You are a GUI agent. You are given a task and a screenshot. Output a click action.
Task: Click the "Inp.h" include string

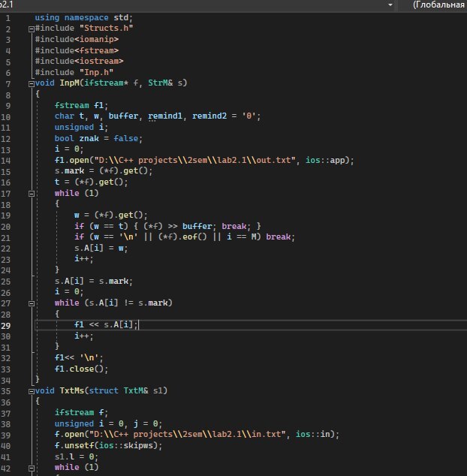[x=96, y=72]
